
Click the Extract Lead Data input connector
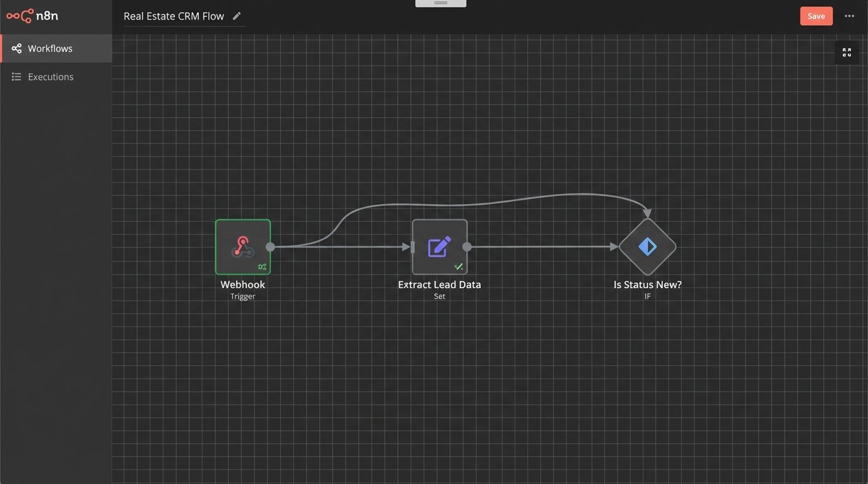tap(413, 247)
